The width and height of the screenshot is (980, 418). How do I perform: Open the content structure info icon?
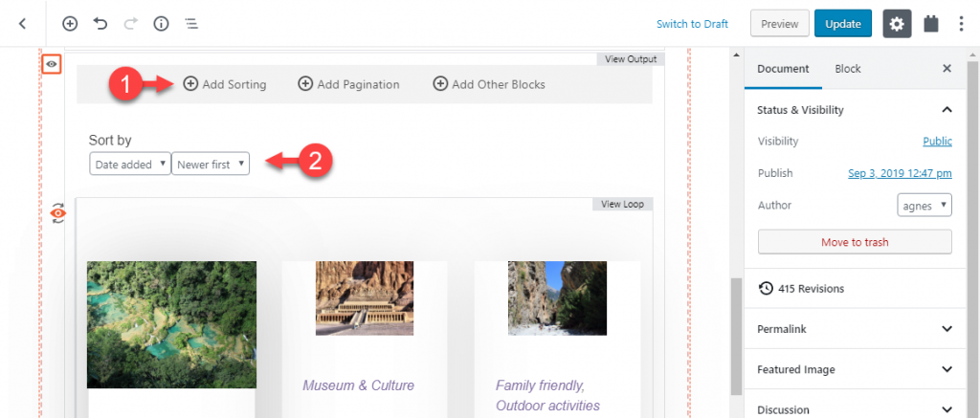pos(161,24)
